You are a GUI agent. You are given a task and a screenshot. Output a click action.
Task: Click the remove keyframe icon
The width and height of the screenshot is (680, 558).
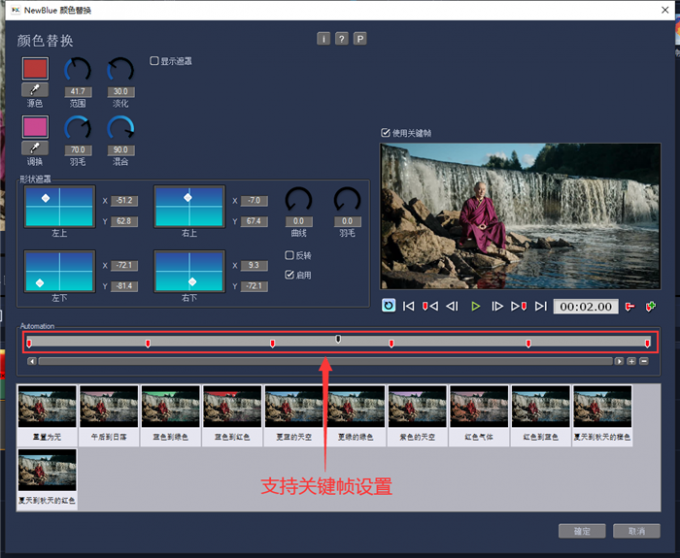coord(629,306)
